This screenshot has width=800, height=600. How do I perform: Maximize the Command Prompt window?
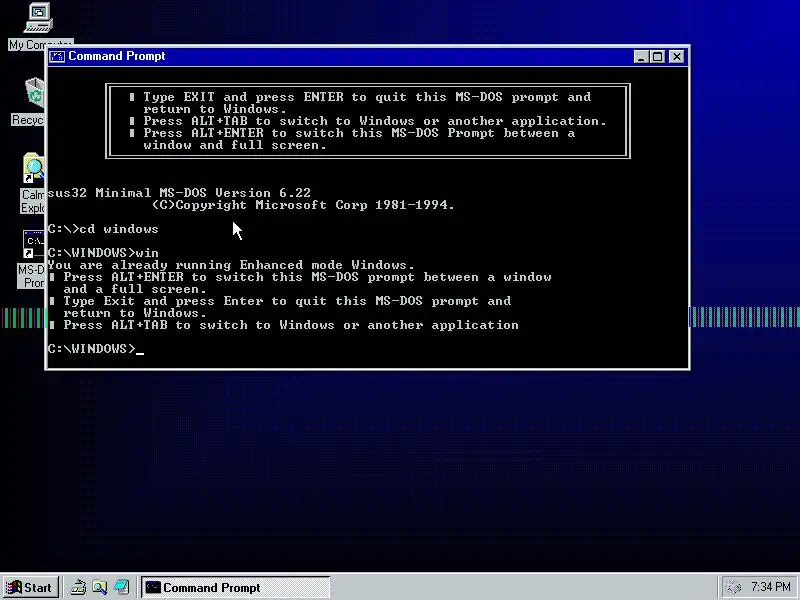(658, 57)
